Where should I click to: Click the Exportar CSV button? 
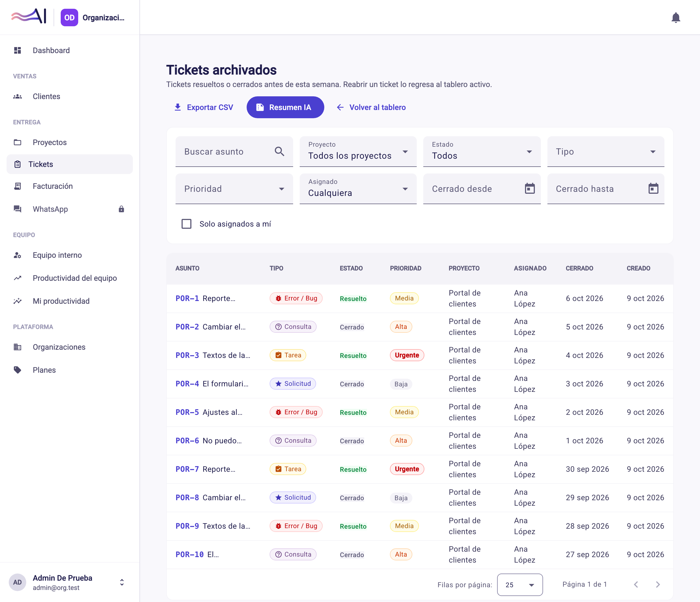coord(204,107)
